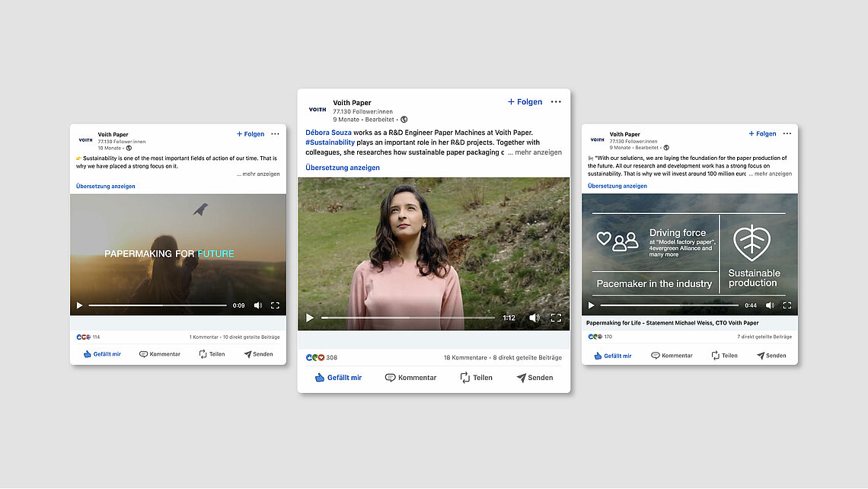Toggle fullscreen on the right video
This screenshot has width=868, height=489.
point(787,305)
